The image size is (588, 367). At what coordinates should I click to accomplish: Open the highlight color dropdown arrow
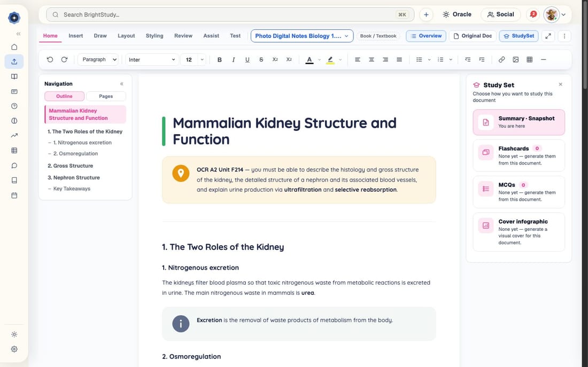click(x=340, y=60)
